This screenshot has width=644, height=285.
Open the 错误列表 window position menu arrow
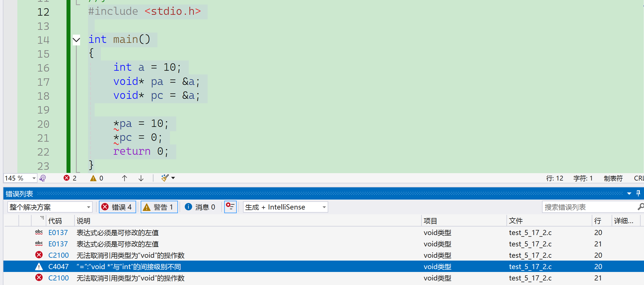pyautogui.click(x=629, y=194)
